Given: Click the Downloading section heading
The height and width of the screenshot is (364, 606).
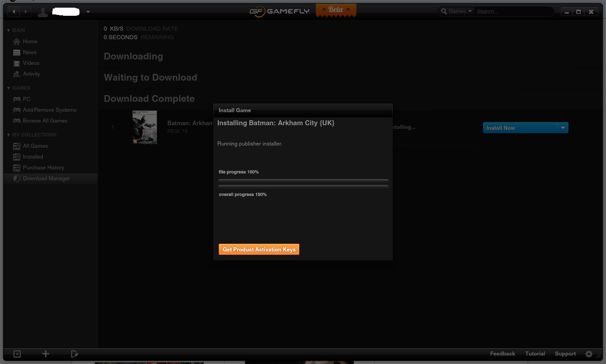Looking at the screenshot, I should [133, 56].
